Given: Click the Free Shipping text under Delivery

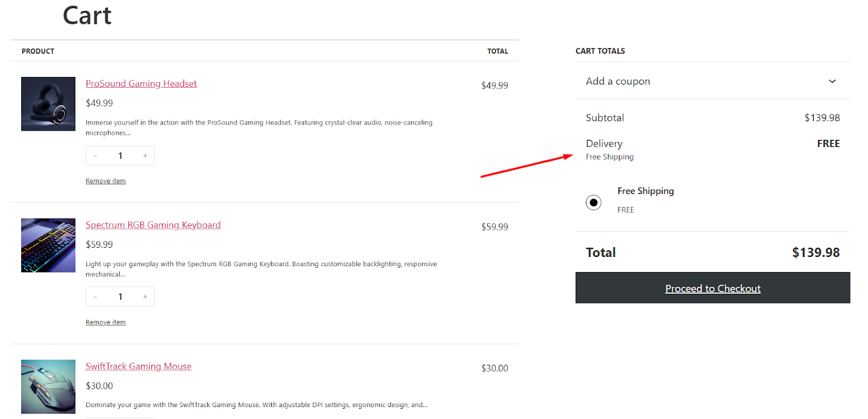Looking at the screenshot, I should click(x=610, y=157).
